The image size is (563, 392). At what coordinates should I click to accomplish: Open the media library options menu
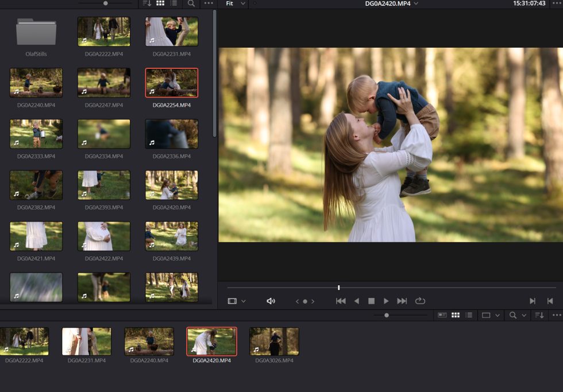(209, 4)
